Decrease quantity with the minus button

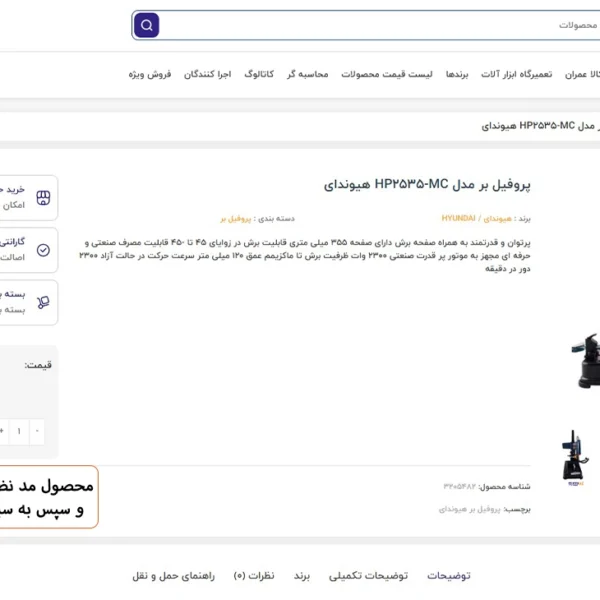pyautogui.click(x=37, y=431)
